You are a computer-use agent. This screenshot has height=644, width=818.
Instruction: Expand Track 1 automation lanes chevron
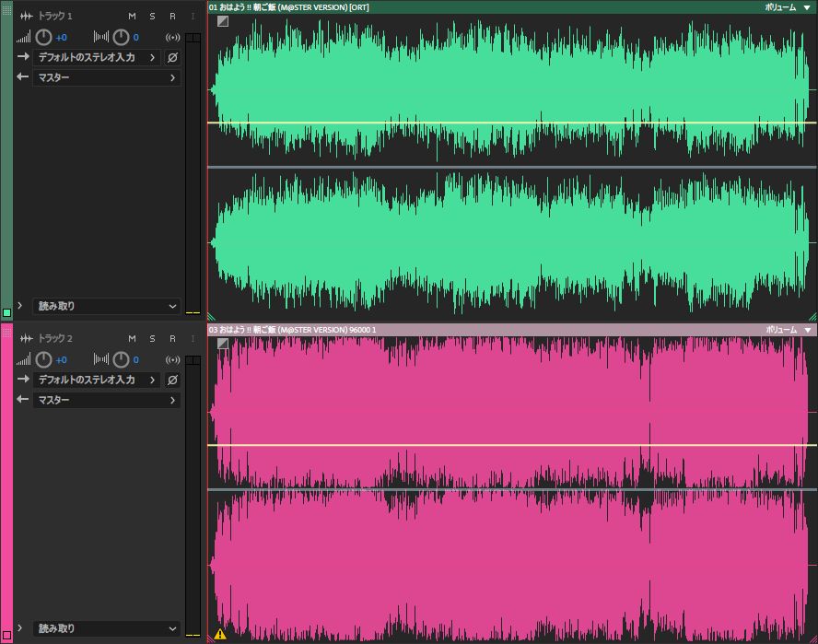click(20, 305)
